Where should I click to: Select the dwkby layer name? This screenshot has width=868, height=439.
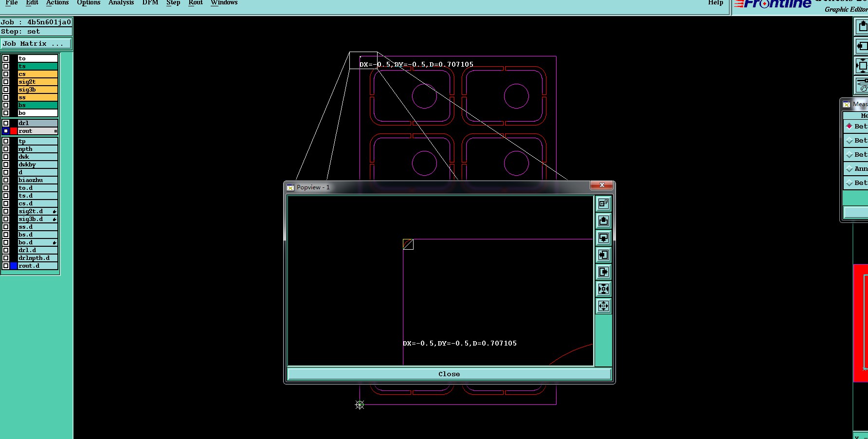click(38, 165)
